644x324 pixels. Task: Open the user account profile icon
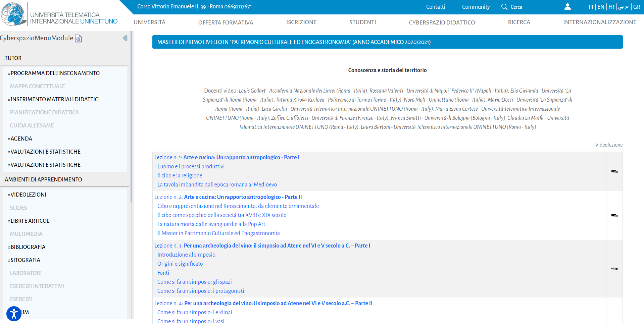tap(567, 7)
